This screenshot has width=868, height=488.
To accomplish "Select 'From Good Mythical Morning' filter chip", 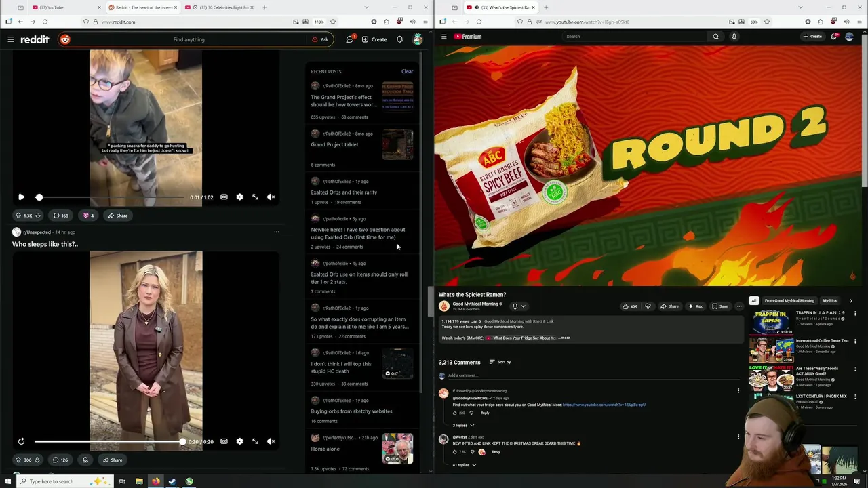I will coord(789,300).
